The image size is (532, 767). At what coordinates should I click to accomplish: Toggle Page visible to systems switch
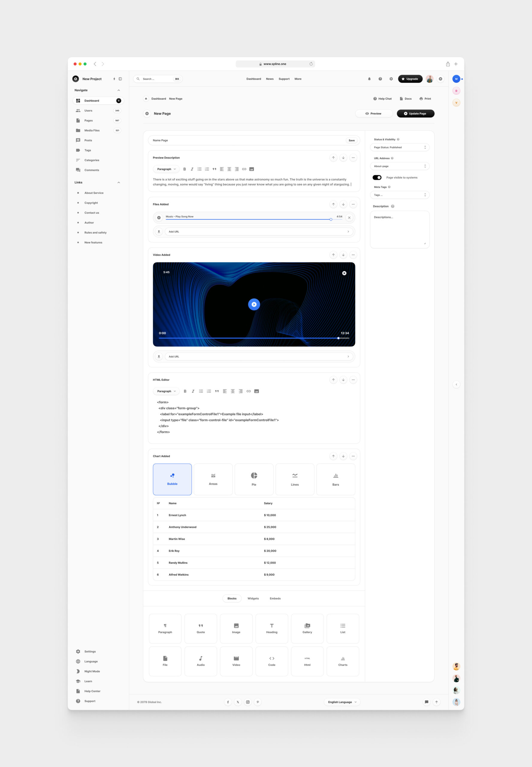pos(377,177)
